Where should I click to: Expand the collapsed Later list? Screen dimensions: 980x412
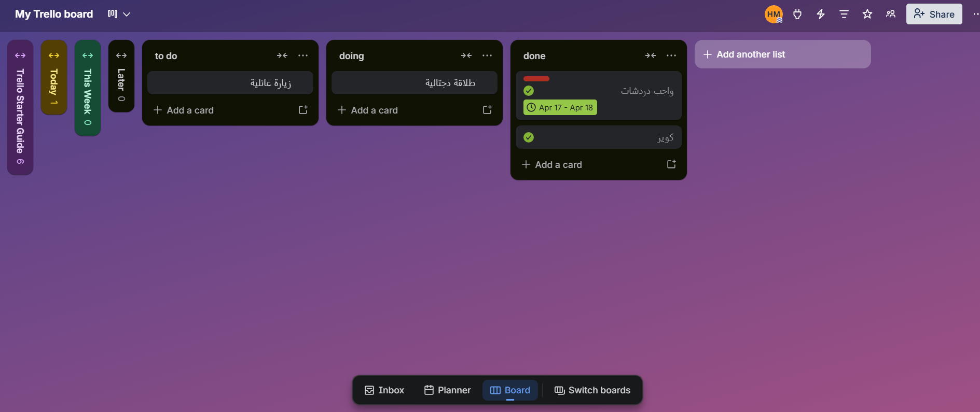tap(121, 55)
